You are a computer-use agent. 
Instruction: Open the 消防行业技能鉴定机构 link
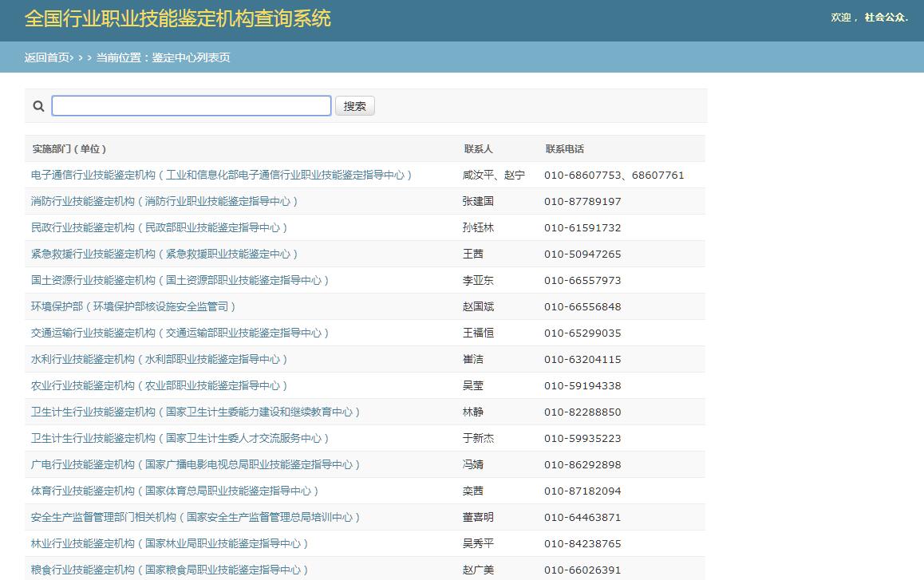pos(164,201)
